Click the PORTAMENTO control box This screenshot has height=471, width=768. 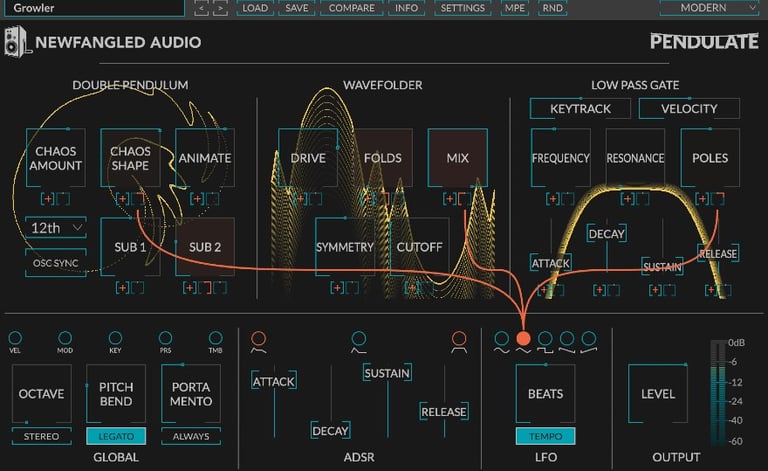click(x=191, y=394)
